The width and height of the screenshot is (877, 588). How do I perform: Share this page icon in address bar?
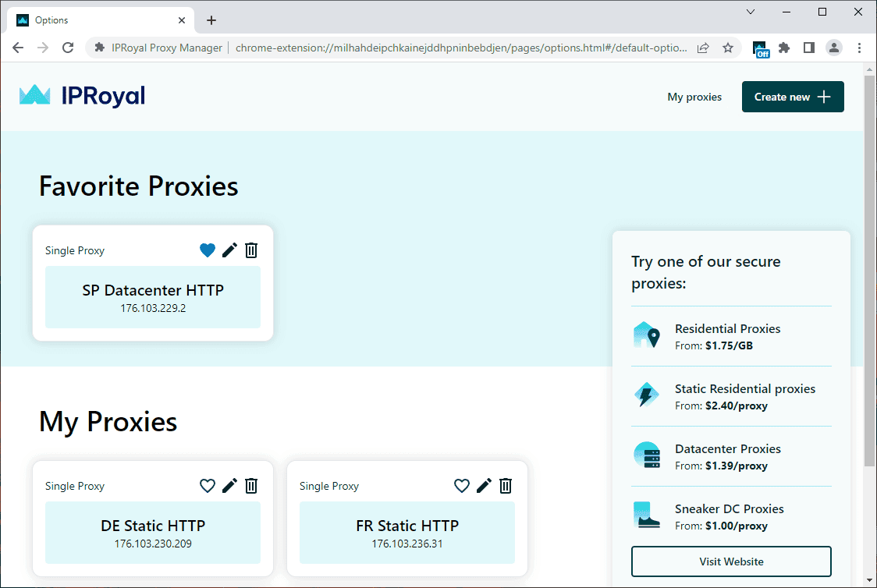pyautogui.click(x=703, y=48)
